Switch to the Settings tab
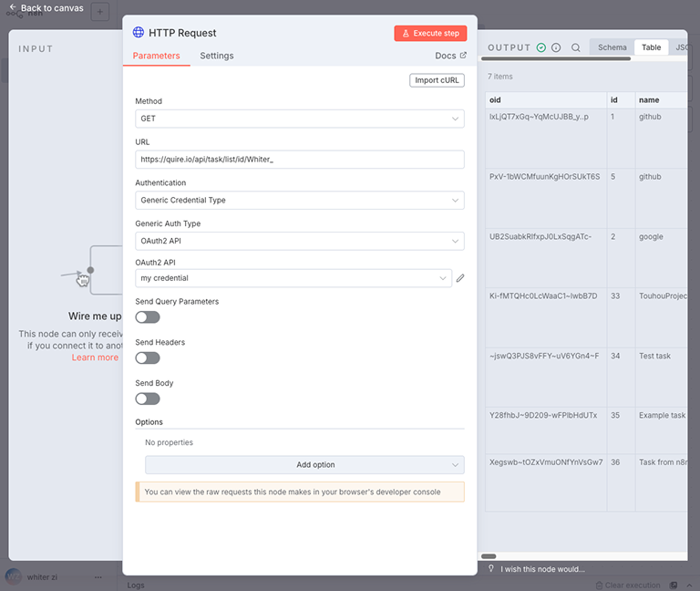The width and height of the screenshot is (700, 591). [x=217, y=56]
